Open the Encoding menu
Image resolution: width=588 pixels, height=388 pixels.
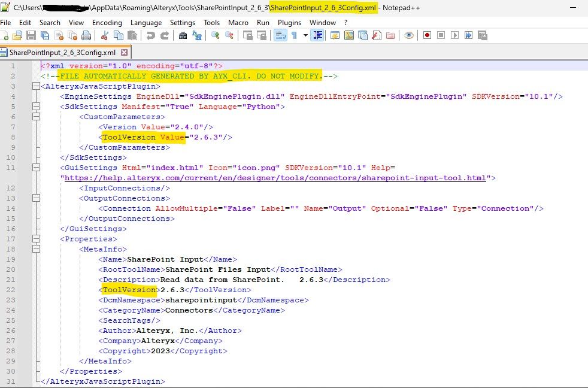[107, 23]
